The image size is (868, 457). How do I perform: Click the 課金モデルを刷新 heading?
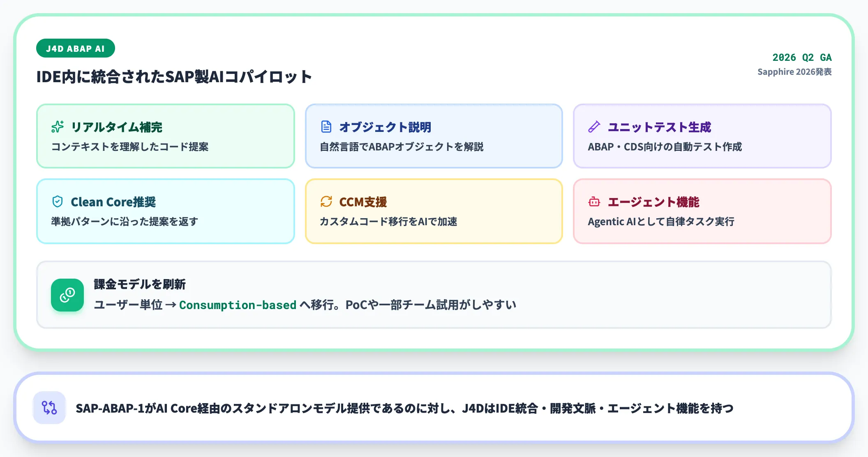pyautogui.click(x=140, y=284)
